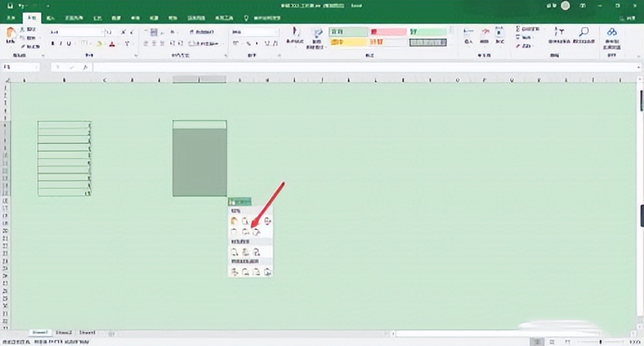Screen dimensions: 644x346
Task: Click the AutoSum sigma button
Action: (x=528, y=29)
